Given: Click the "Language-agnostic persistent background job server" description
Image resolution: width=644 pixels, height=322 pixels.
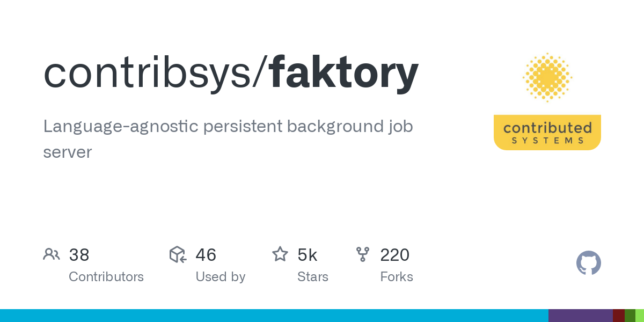Looking at the screenshot, I should (228, 139).
